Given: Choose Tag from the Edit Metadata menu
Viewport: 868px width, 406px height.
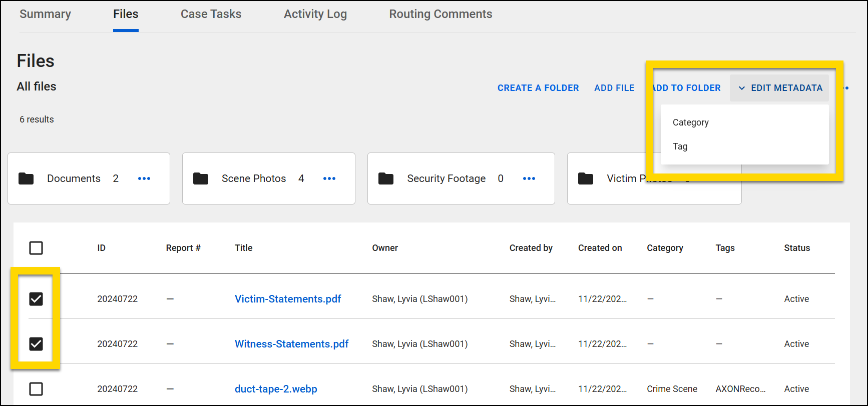Looking at the screenshot, I should coord(680,146).
